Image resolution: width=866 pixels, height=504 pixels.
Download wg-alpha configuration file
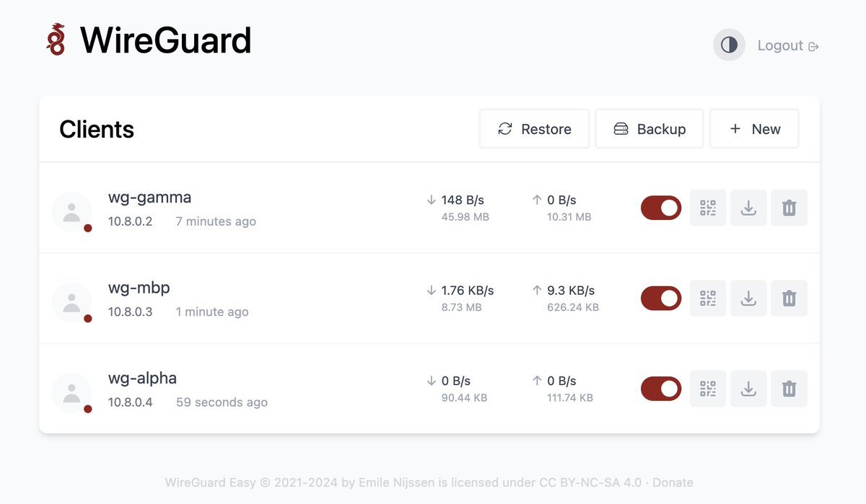pyautogui.click(x=748, y=389)
